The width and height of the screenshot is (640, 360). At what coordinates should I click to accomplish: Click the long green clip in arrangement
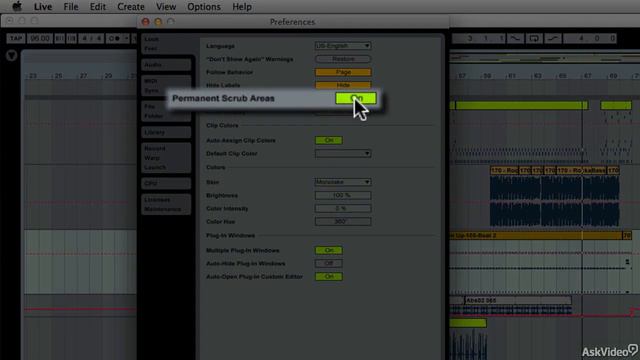[522, 106]
